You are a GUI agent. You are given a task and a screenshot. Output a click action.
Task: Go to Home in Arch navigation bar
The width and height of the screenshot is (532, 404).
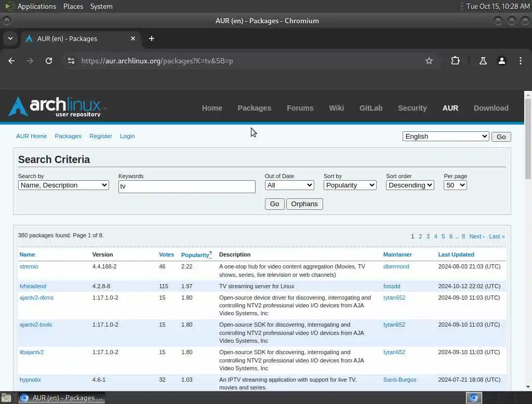pos(212,108)
